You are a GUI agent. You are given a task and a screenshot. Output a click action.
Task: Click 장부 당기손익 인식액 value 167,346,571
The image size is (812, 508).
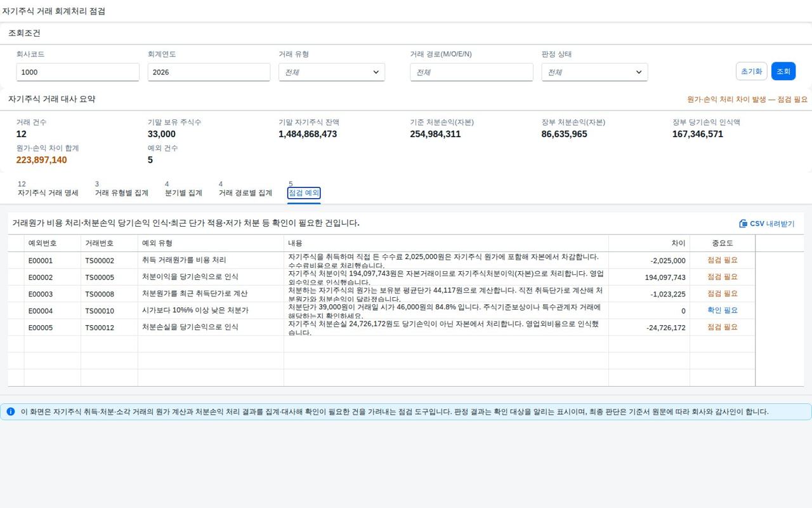point(698,134)
